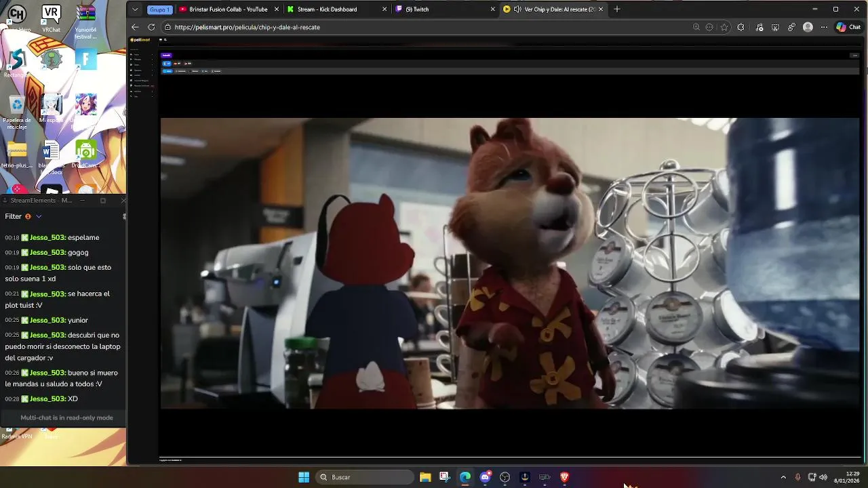
Task: Open the search icon on pelismart header
Action: tap(165, 40)
